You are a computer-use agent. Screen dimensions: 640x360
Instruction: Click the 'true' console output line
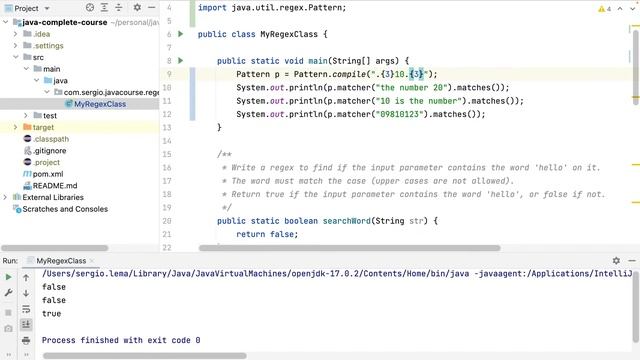tap(51, 313)
